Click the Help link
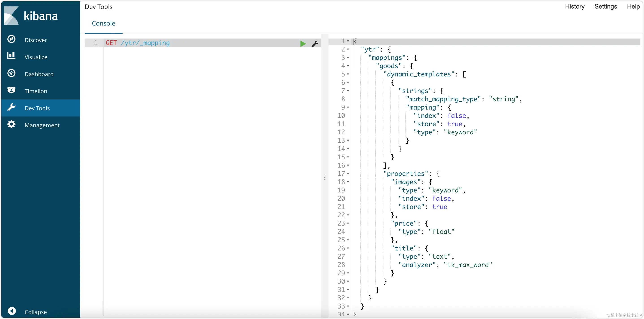The width and height of the screenshot is (644, 319). (x=633, y=6)
